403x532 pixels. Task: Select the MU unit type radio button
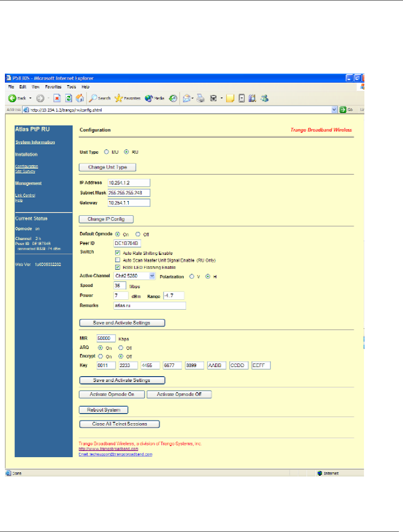pos(106,152)
